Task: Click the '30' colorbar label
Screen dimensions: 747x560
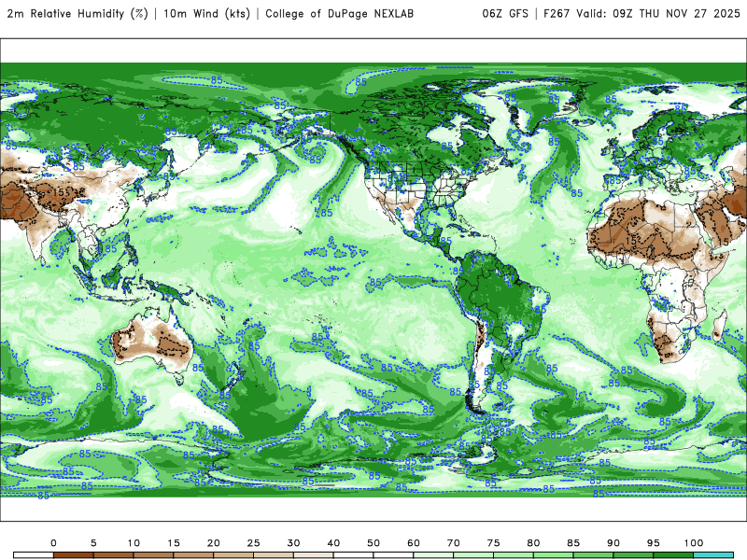Action: coord(293,543)
